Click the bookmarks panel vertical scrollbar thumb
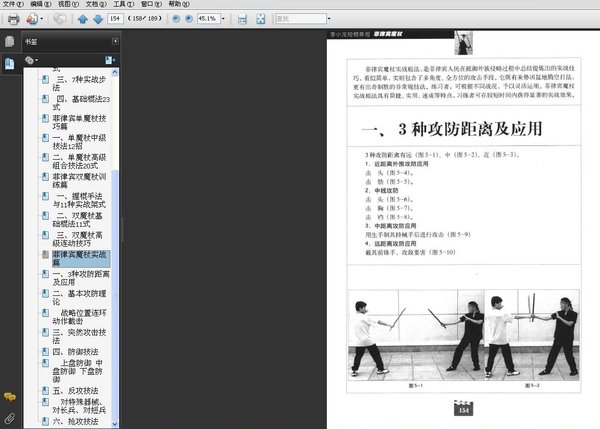Viewport: 600px width, 429px height. pyautogui.click(x=115, y=295)
